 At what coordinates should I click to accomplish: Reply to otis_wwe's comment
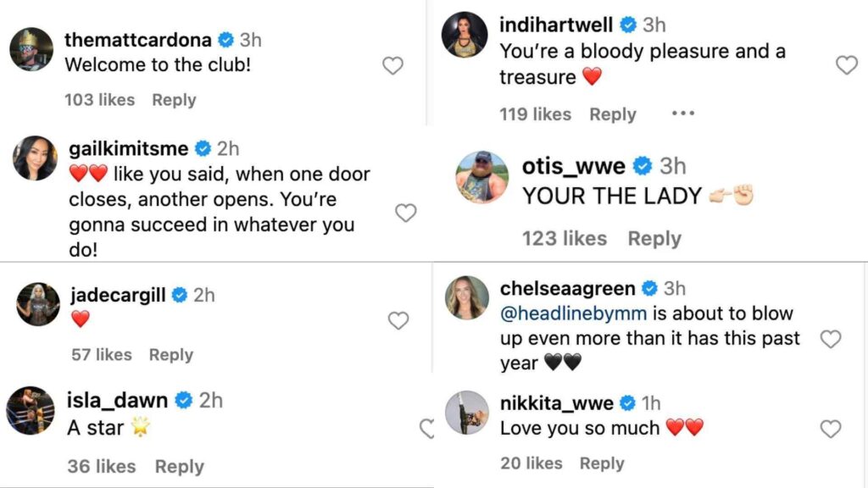654,239
